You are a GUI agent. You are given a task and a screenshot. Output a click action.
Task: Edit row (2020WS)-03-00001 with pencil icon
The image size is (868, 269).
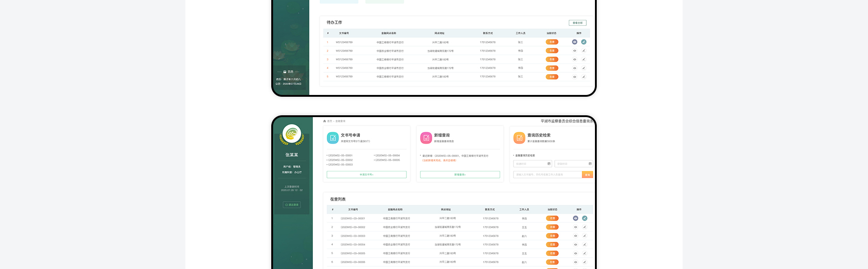coord(585,218)
